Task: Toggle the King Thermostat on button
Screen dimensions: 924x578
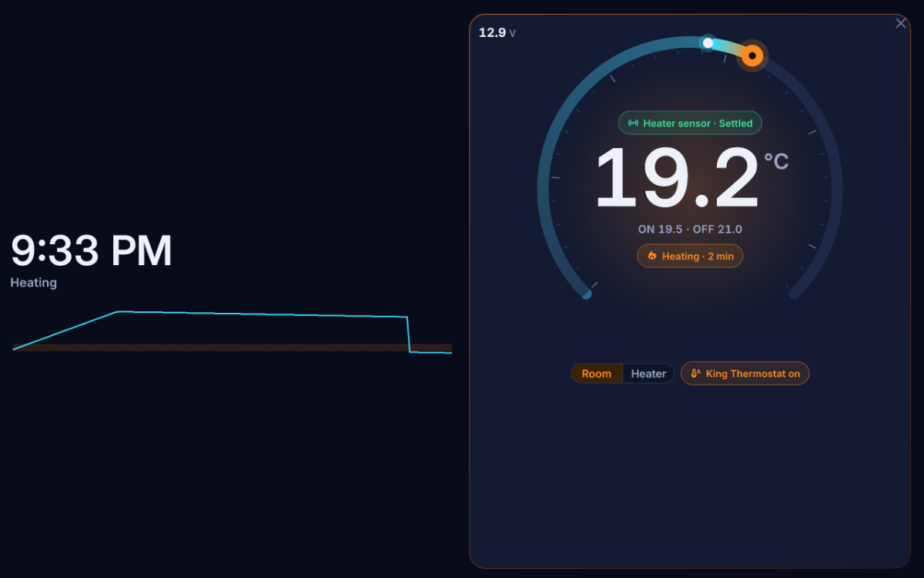Action: point(745,374)
